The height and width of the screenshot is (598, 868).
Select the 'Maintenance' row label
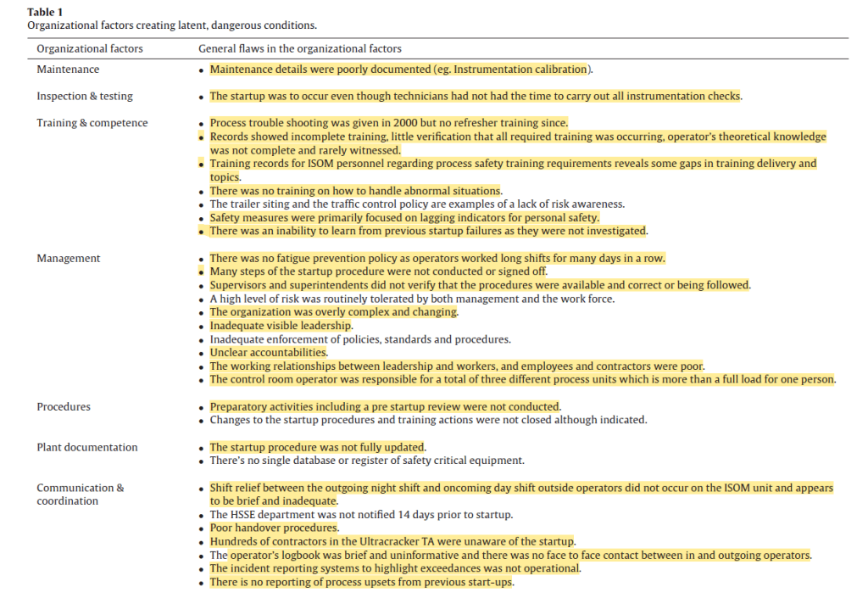pyautogui.click(x=68, y=70)
